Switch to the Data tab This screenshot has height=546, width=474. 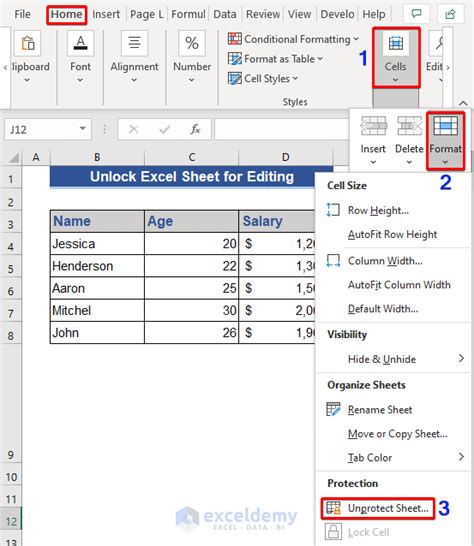pyautogui.click(x=225, y=14)
